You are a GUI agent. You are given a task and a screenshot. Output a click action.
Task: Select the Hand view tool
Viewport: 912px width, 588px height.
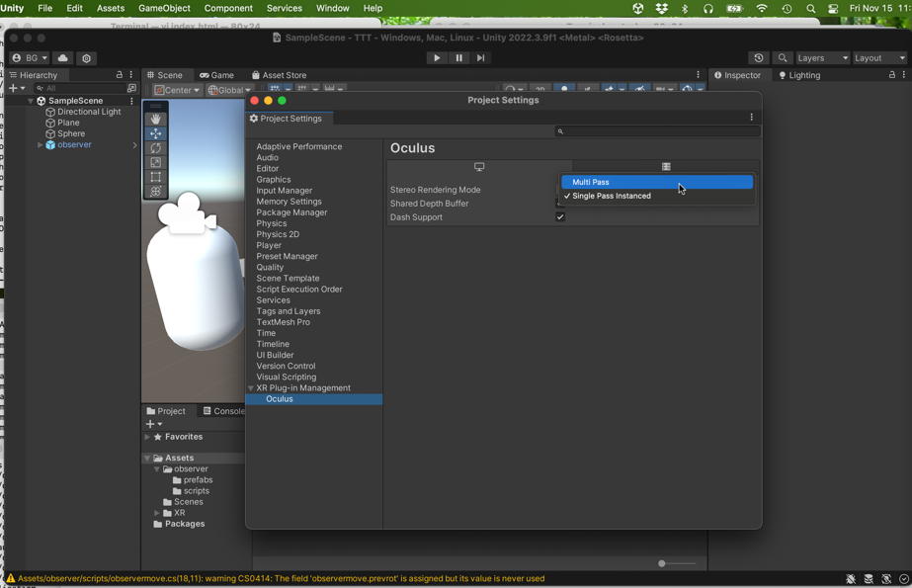coord(155,119)
